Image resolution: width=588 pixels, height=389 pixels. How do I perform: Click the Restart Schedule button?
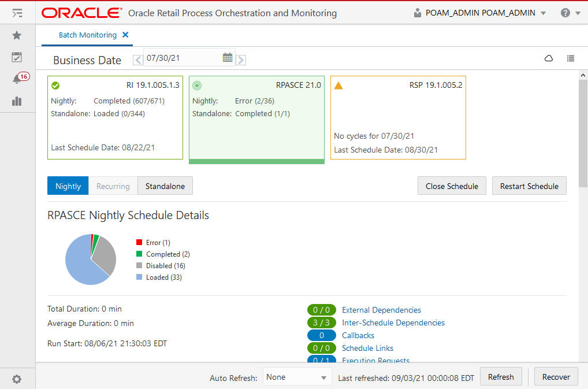click(x=529, y=186)
